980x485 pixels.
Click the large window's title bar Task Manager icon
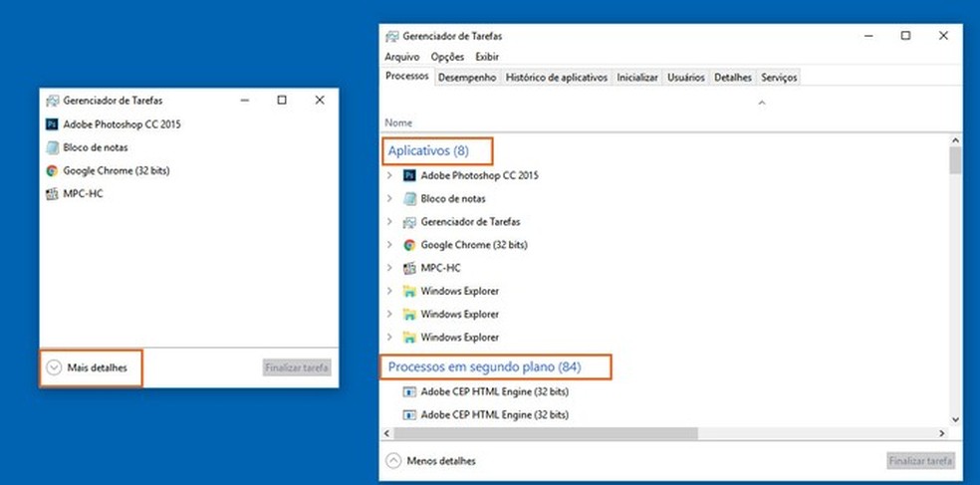tap(391, 36)
